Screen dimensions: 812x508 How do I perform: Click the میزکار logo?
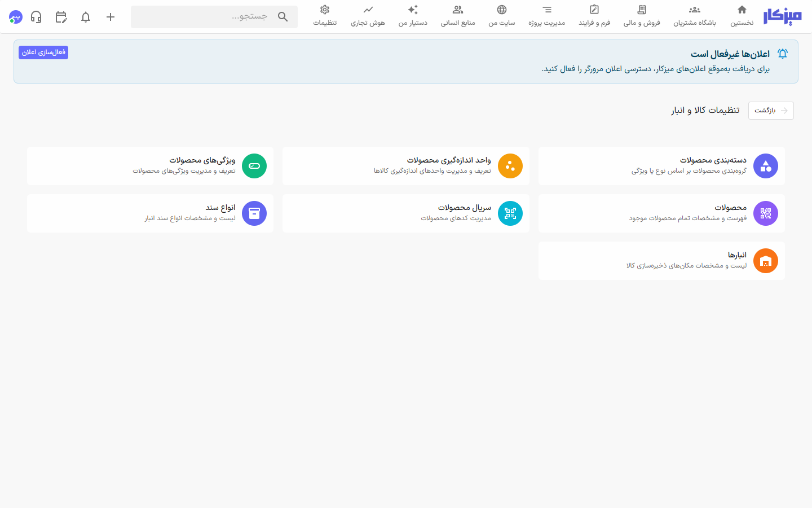pyautogui.click(x=783, y=17)
